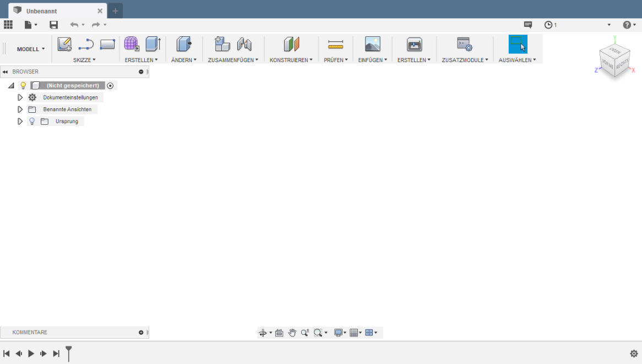Select the Line sketch tool

click(x=86, y=44)
